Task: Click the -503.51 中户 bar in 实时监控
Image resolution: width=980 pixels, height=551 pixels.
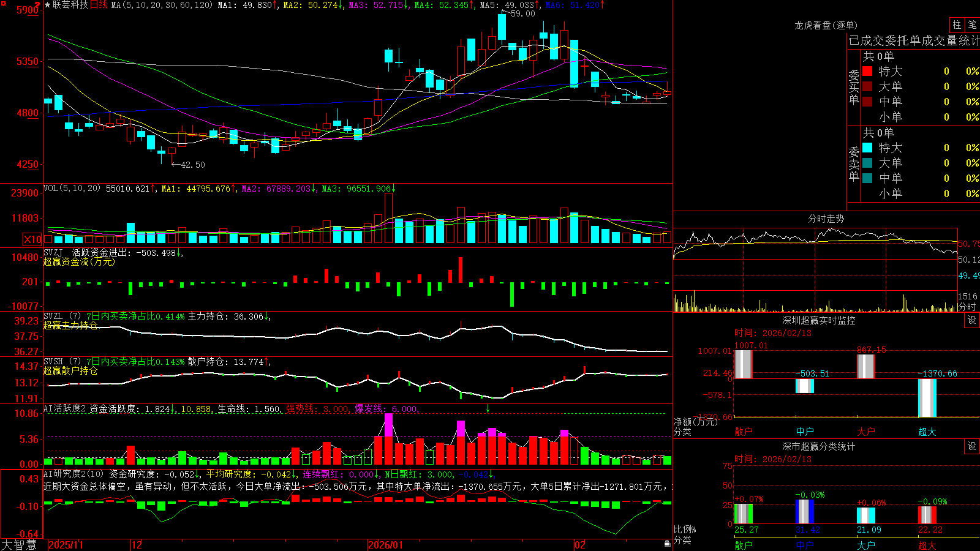Action: tap(805, 386)
